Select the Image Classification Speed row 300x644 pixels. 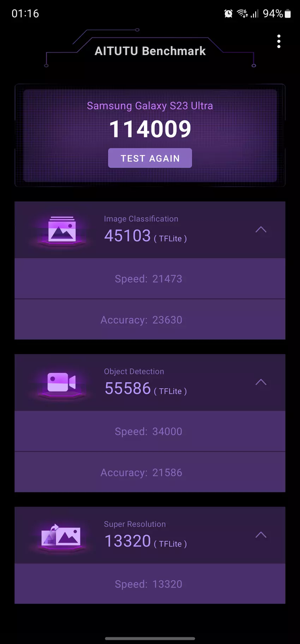coord(150,279)
